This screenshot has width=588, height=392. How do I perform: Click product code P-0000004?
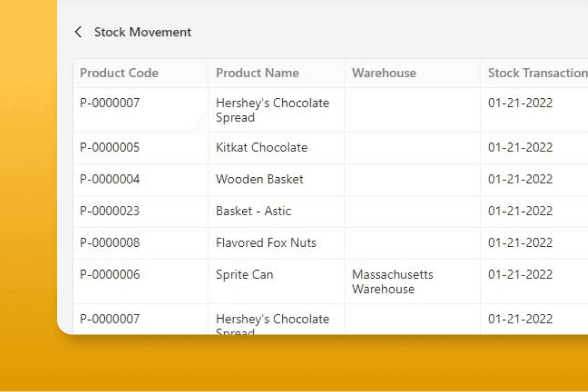click(110, 179)
